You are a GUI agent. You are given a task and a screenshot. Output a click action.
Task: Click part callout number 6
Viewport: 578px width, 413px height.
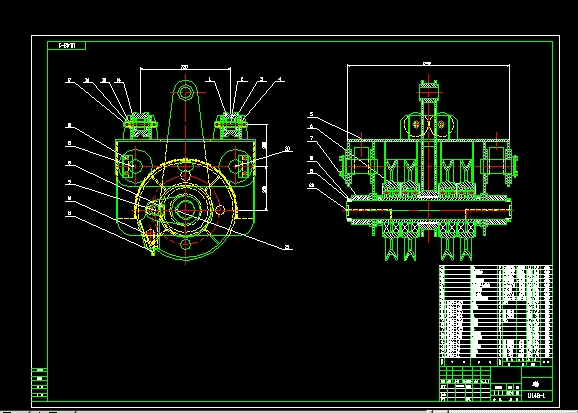coord(311,126)
